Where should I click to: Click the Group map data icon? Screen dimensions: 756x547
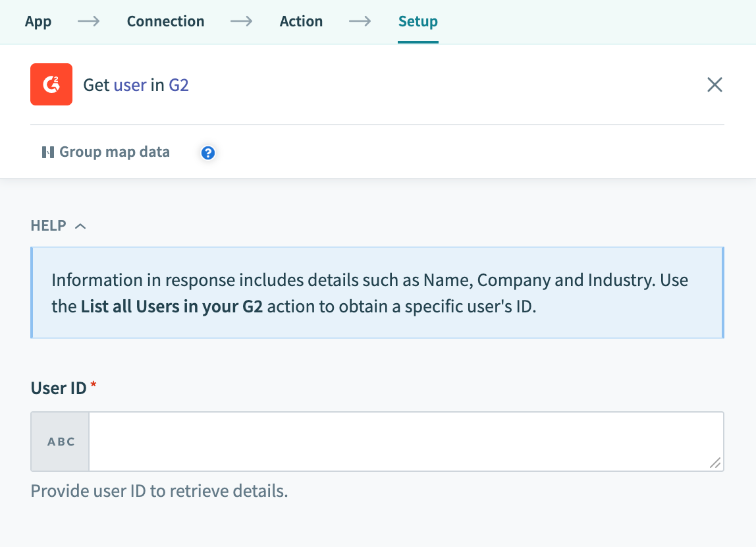pos(48,152)
